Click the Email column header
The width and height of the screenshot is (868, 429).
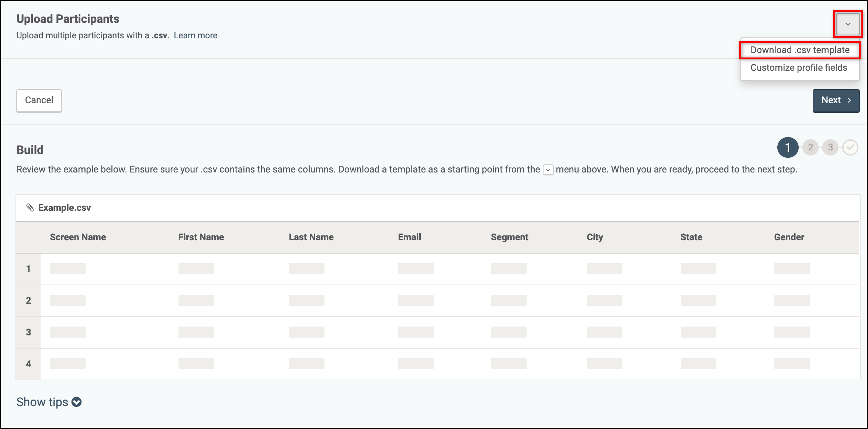[409, 237]
